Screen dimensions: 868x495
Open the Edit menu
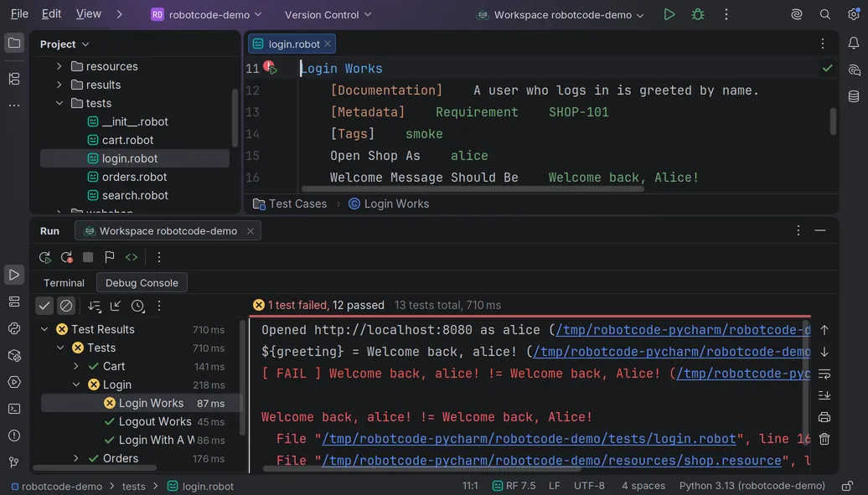click(x=51, y=14)
